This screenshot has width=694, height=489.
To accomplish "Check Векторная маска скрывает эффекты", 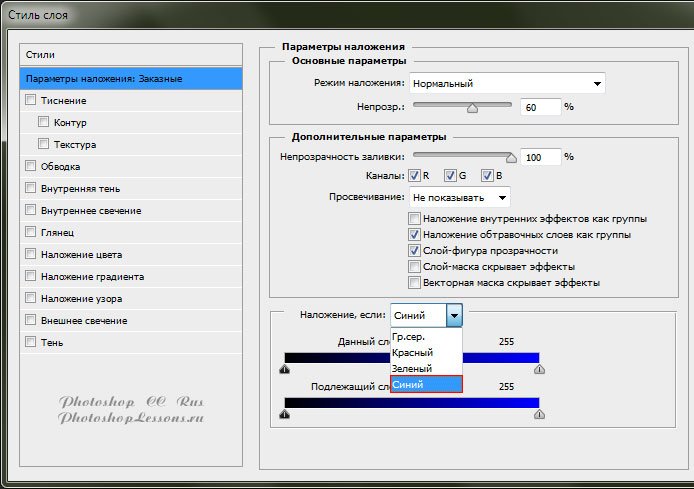I will coord(414,283).
